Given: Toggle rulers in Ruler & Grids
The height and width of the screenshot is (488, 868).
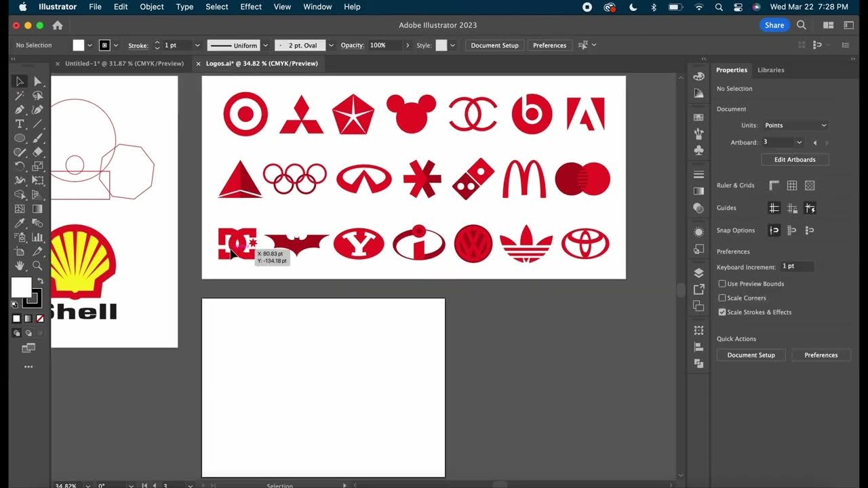Looking at the screenshot, I should coord(774,186).
